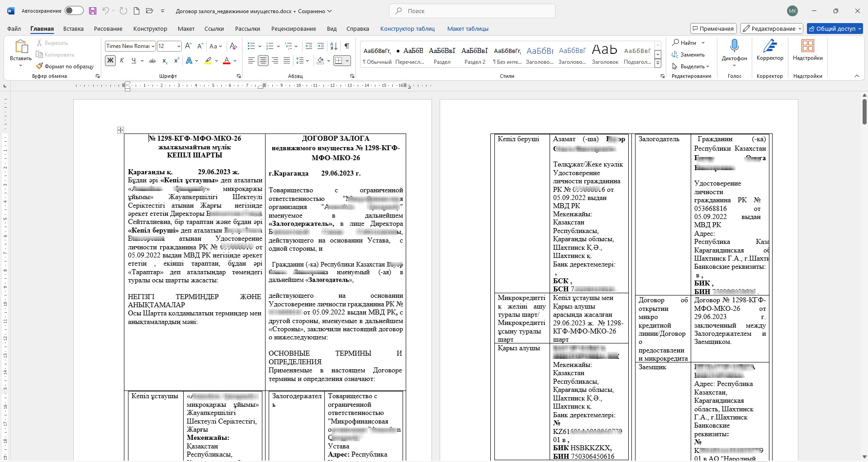Increase the font size
The height and width of the screenshot is (462, 868).
189,46
